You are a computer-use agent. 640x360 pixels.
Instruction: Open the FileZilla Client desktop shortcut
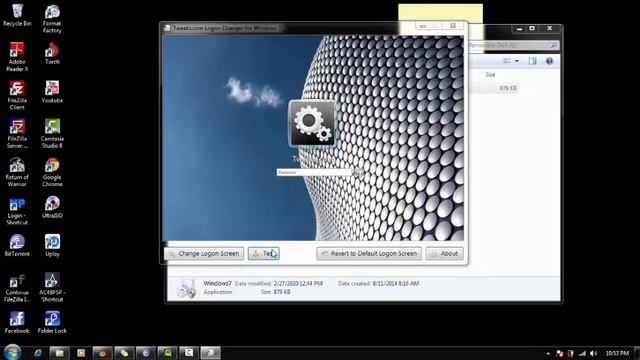point(17,95)
